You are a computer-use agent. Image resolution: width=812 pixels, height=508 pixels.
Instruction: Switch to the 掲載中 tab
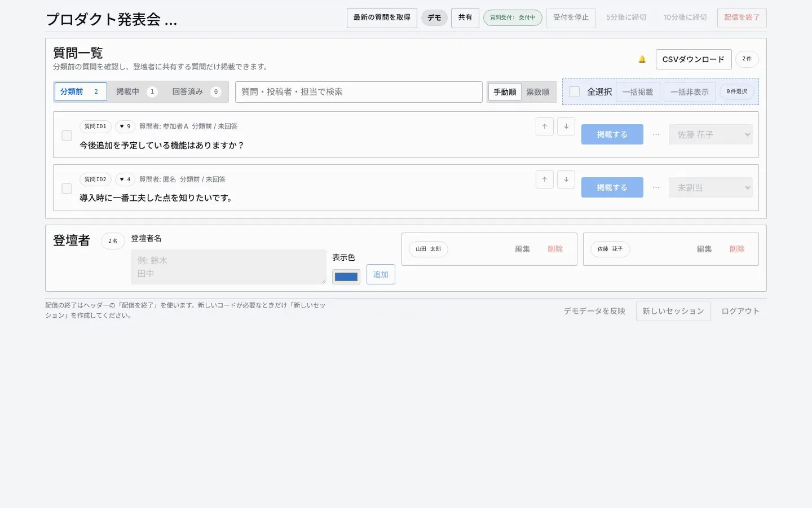point(136,91)
